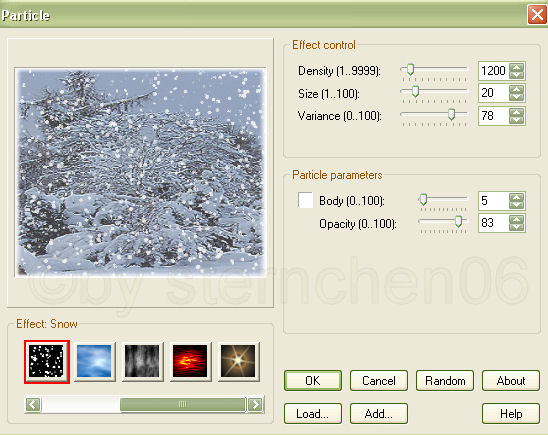
Task: Increase Body value with up spinner
Action: tap(517, 197)
